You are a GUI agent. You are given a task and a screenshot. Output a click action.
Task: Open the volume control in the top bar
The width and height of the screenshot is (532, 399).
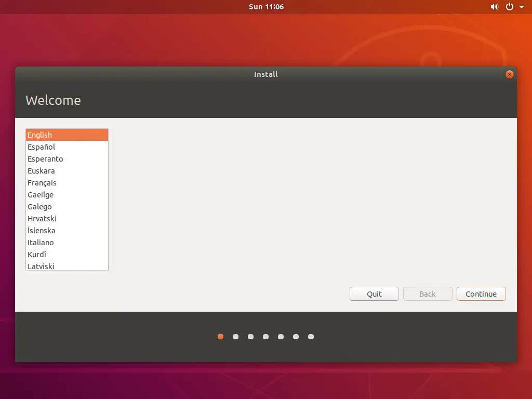495,7
